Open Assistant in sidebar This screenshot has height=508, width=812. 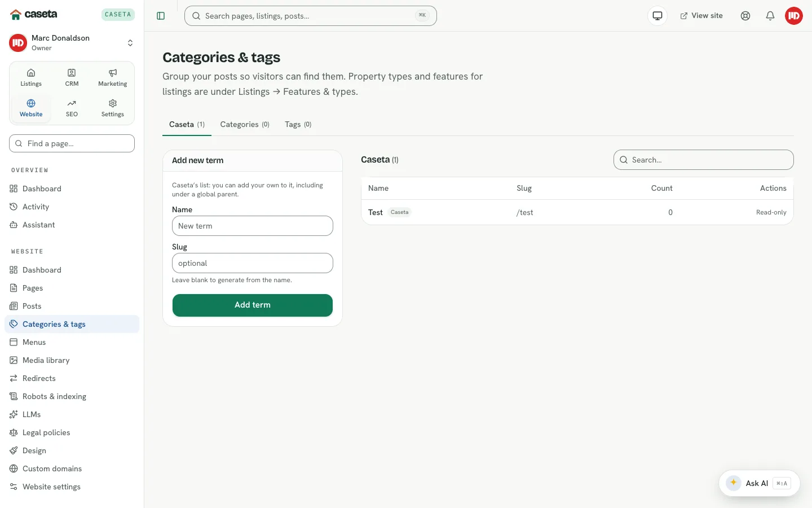point(72,225)
